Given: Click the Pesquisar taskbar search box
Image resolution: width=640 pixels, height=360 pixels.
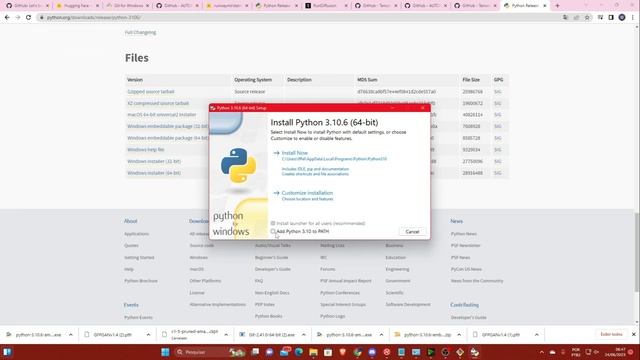Looking at the screenshot, I should click(211, 352).
